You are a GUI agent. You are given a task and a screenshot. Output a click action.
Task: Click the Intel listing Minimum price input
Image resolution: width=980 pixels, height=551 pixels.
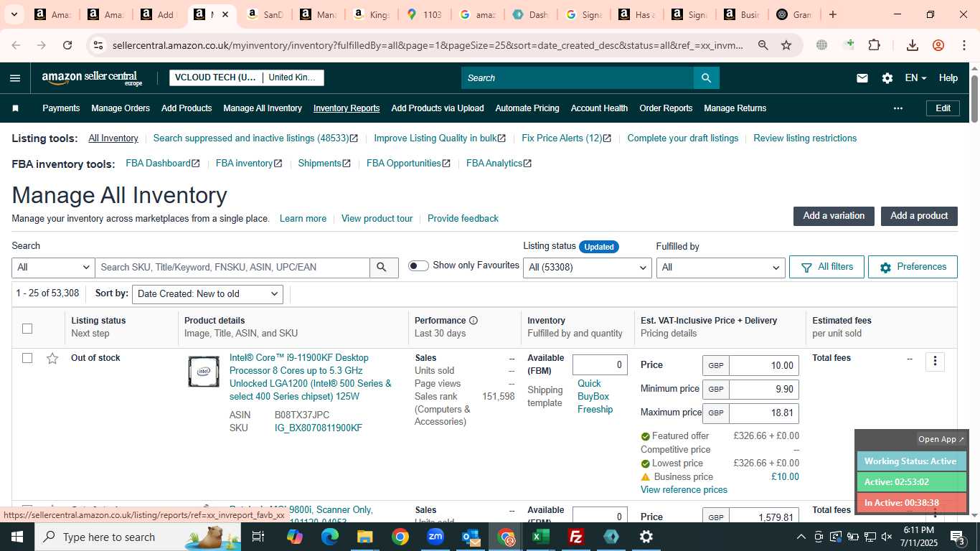[x=763, y=390]
